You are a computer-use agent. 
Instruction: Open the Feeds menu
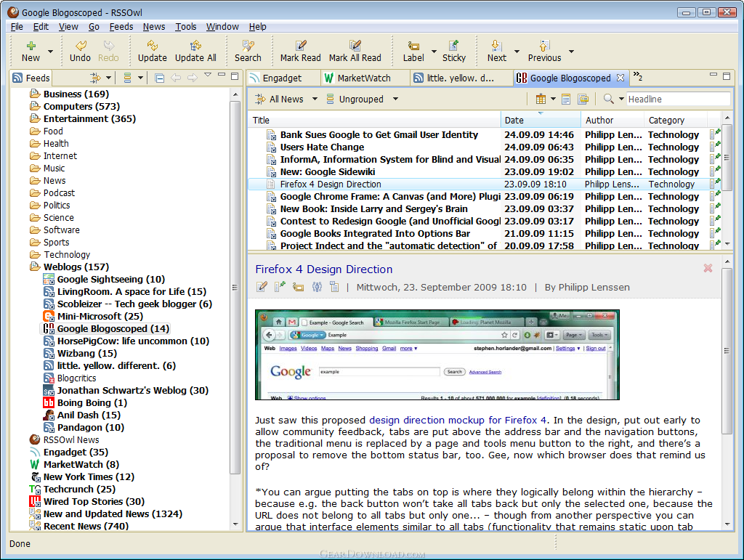click(x=121, y=27)
